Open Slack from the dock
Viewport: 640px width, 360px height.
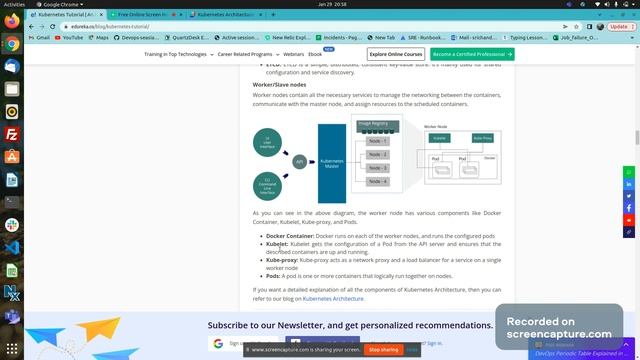12,225
